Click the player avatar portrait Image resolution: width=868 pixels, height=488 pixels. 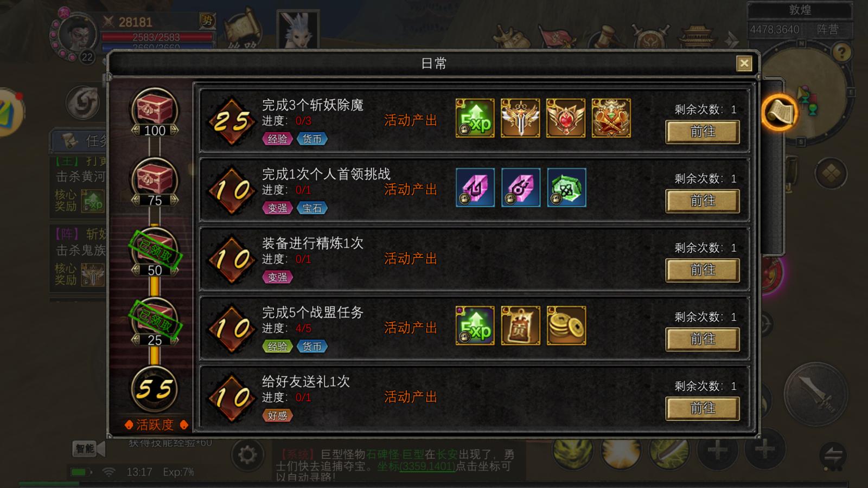coord(77,34)
